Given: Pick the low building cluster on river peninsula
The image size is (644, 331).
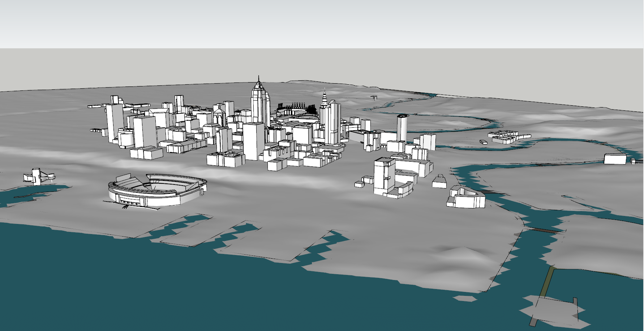Looking at the screenshot, I should click(x=509, y=136).
